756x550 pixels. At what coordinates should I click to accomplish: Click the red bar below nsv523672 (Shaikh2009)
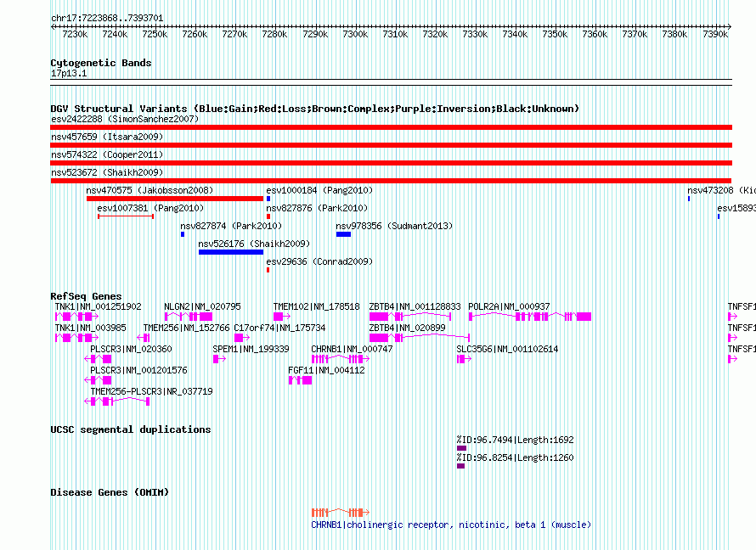tap(391, 181)
